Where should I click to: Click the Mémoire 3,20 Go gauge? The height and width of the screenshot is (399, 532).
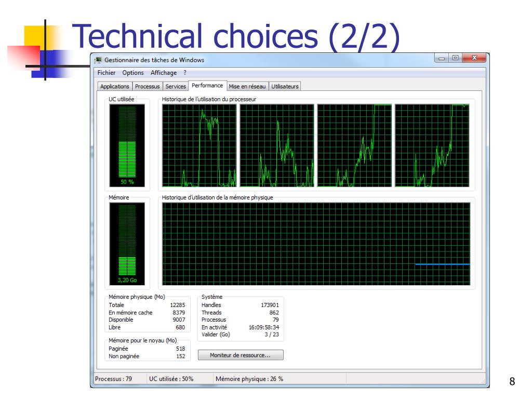click(127, 244)
